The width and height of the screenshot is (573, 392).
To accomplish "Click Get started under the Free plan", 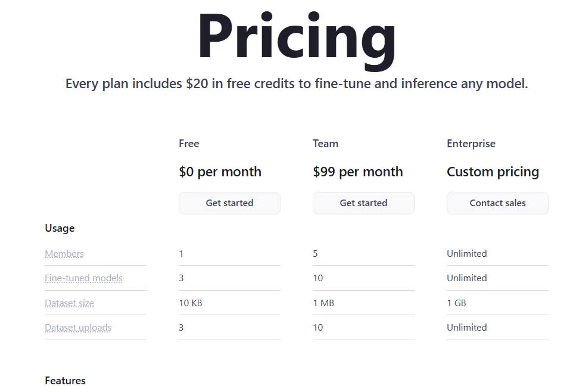I will click(229, 203).
